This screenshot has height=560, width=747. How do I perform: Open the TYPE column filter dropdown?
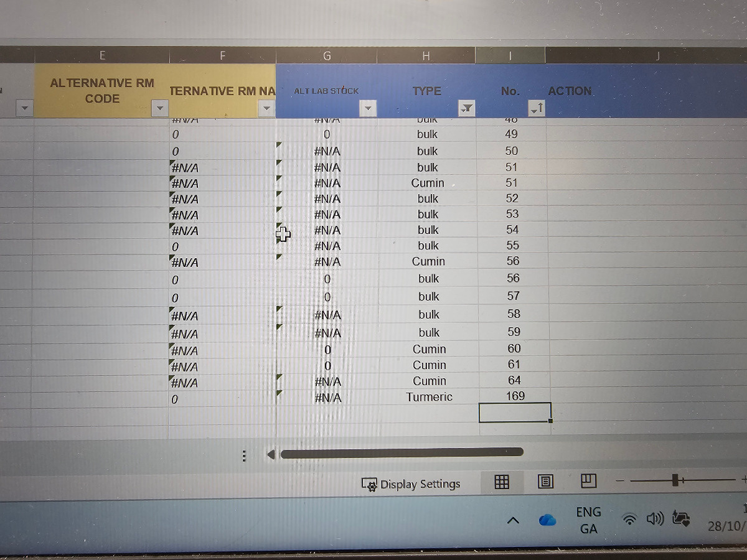[x=466, y=109]
